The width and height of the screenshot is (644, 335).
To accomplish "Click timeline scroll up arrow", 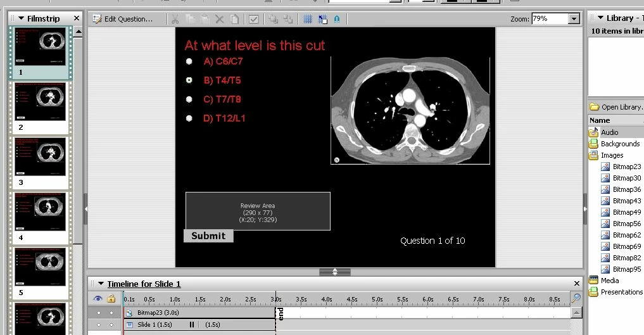I will 577,313.
